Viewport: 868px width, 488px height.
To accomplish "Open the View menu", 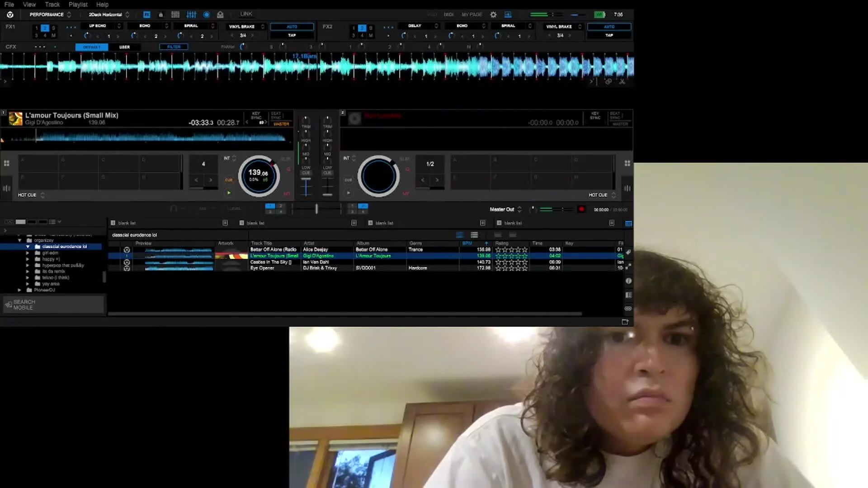I will (x=29, y=5).
